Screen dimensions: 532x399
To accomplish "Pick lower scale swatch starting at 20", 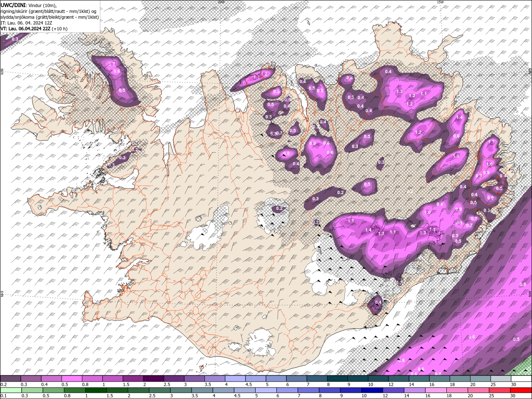I will click(478, 390).
